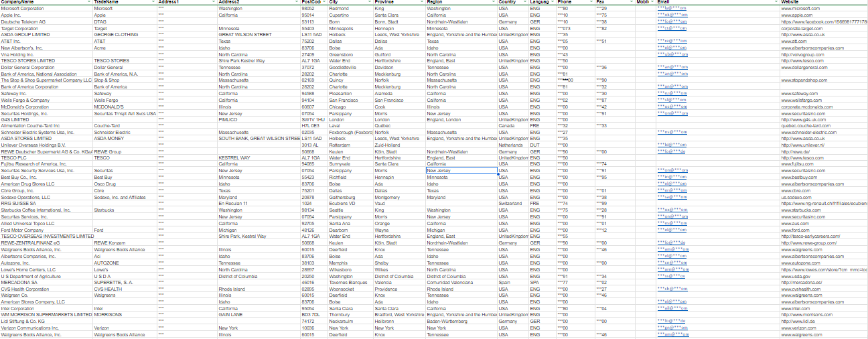This screenshot has height=339, width=868.
Task: Open the Region column filter dropdown
Action: [494, 3]
